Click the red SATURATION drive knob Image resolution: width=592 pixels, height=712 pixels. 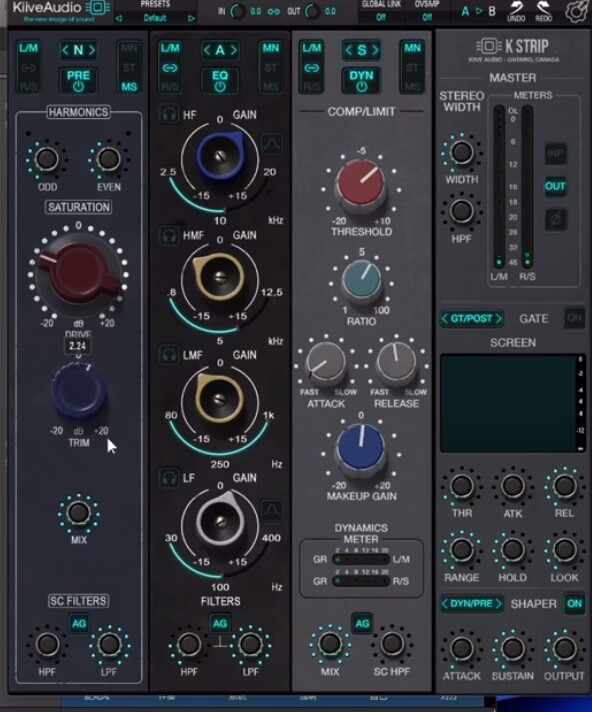tap(78, 273)
